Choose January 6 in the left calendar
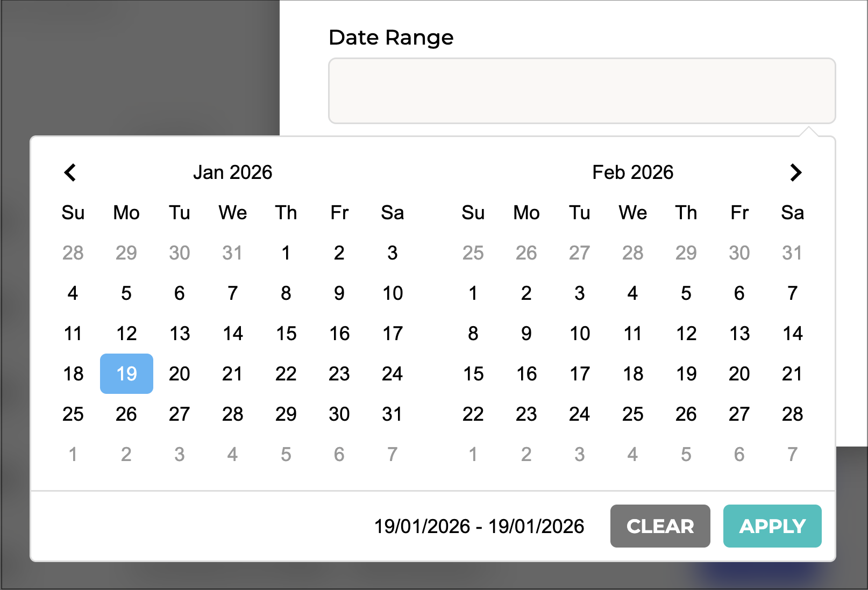The width and height of the screenshot is (868, 590). pyautogui.click(x=179, y=293)
